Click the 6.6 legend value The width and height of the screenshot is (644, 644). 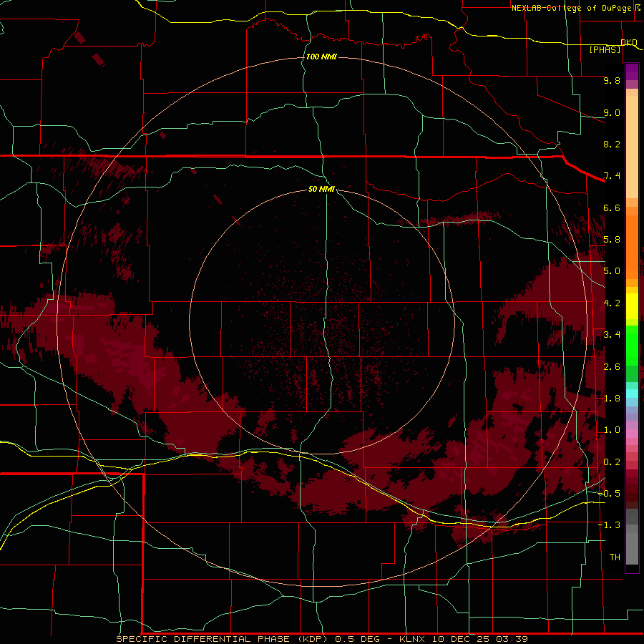pyautogui.click(x=612, y=208)
